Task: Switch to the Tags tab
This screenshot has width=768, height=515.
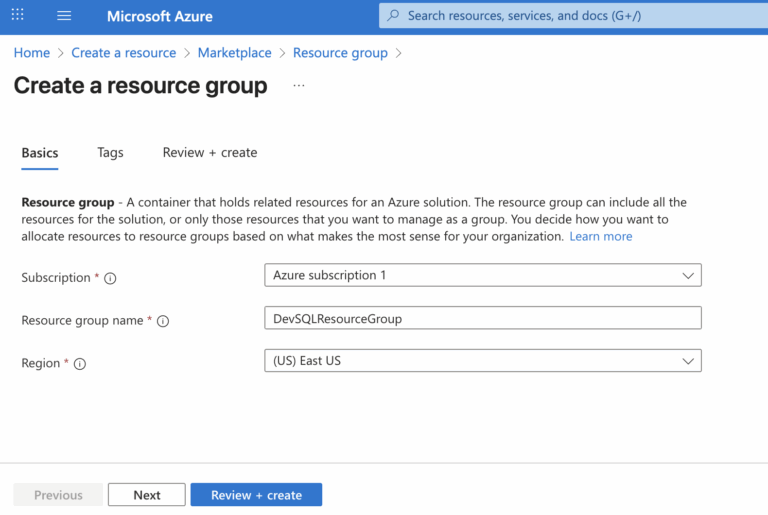Action: click(110, 153)
